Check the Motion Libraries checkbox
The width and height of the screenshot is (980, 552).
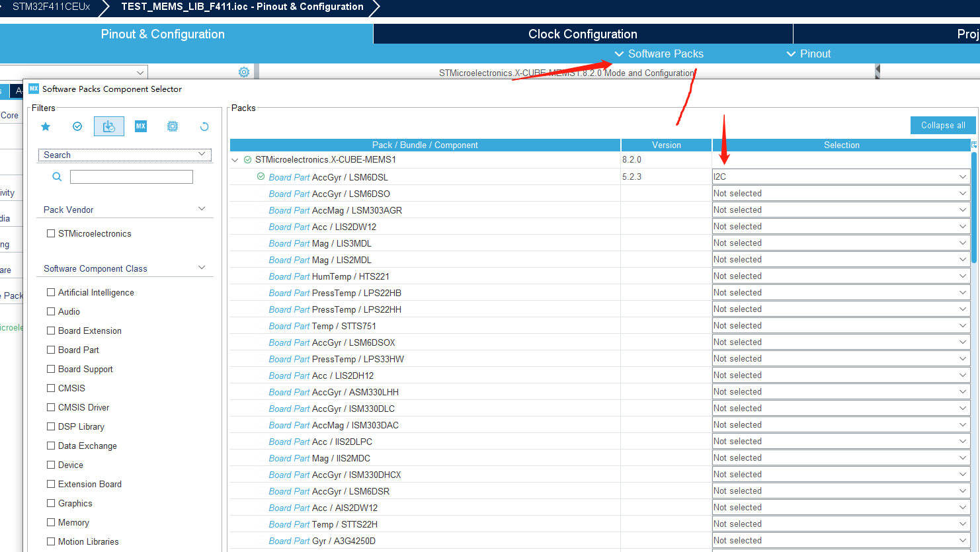pos(51,541)
